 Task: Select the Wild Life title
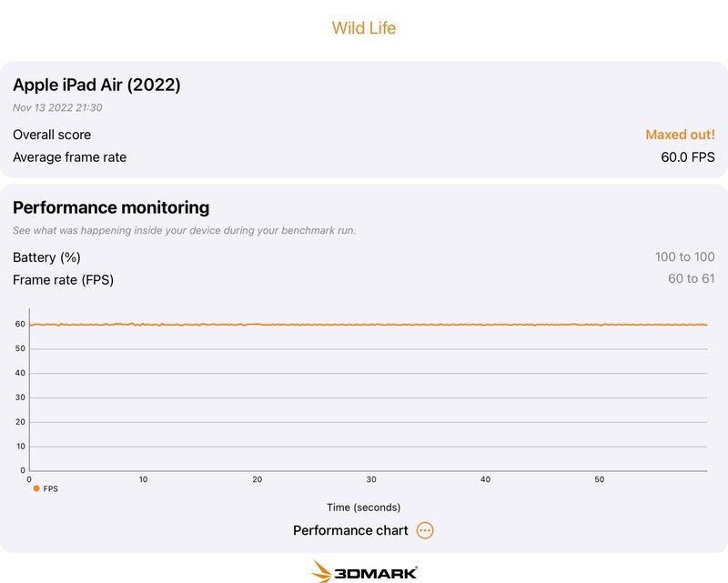[x=364, y=28]
